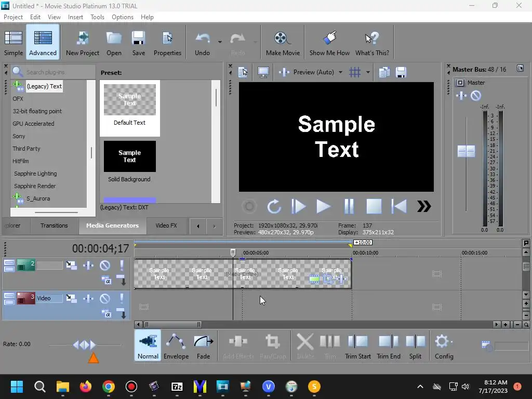Mute video track 2
The image size is (532, 399).
(x=105, y=265)
